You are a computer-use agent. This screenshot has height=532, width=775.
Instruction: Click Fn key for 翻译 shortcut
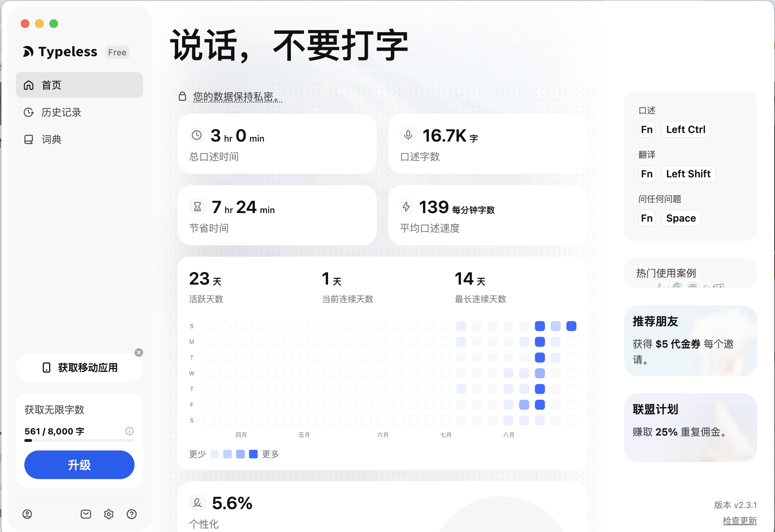pyautogui.click(x=647, y=174)
